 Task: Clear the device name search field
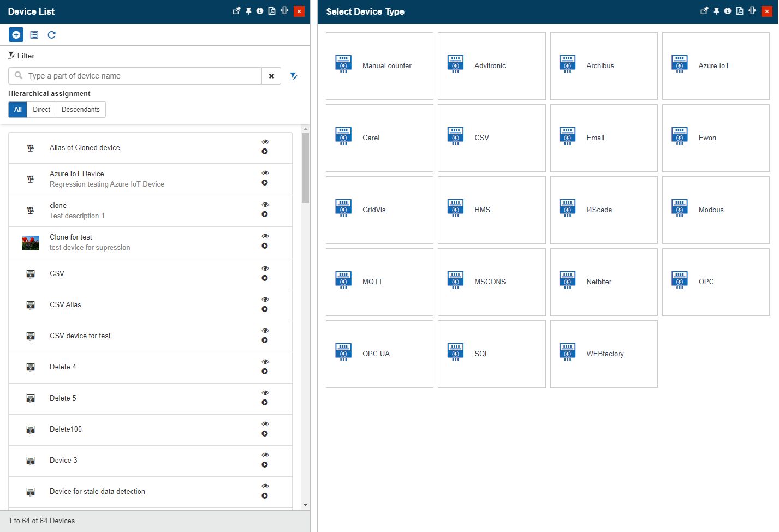[x=271, y=76]
